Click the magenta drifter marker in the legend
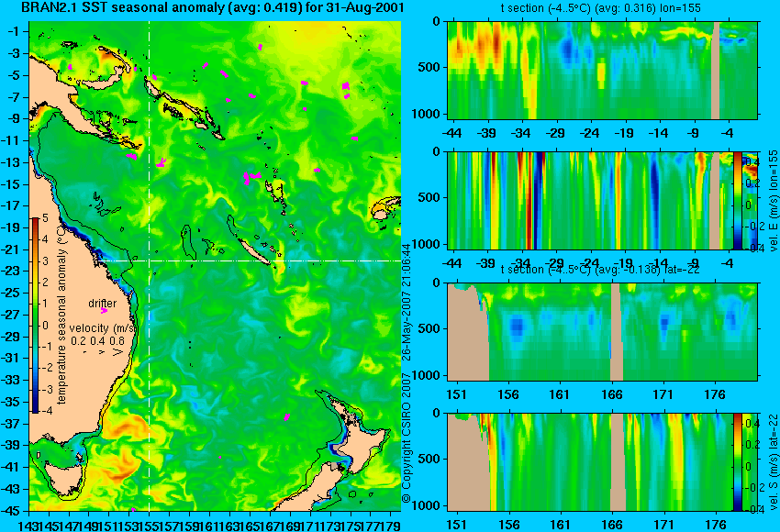The image size is (780, 532). coord(104,311)
